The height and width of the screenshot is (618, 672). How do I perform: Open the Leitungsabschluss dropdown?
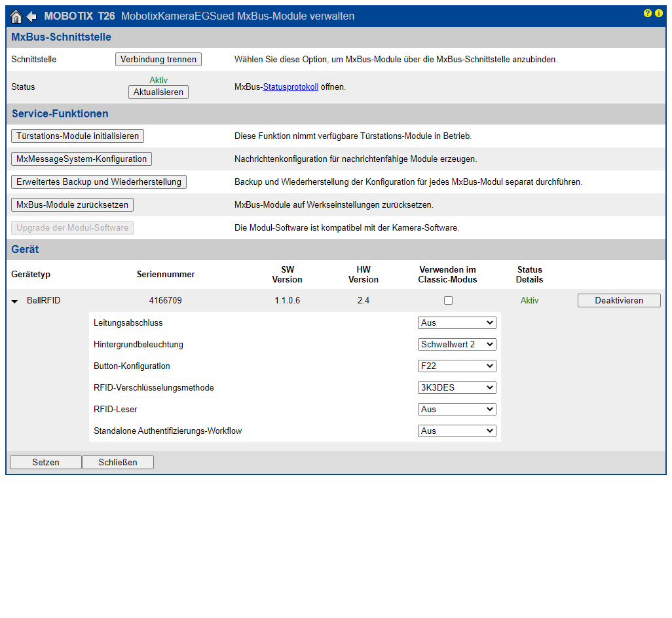457,322
